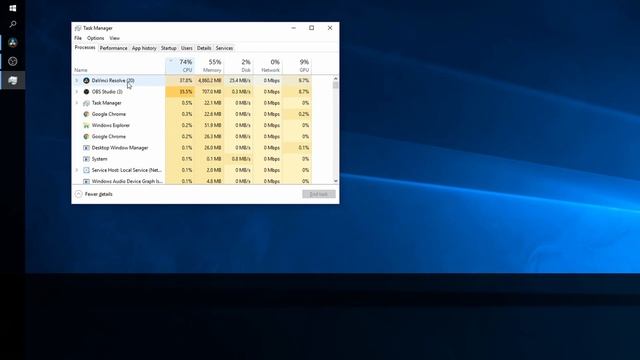Viewport: 640px width, 360px height.
Task: Select the Service Host: Local Service icon
Action: point(86,170)
